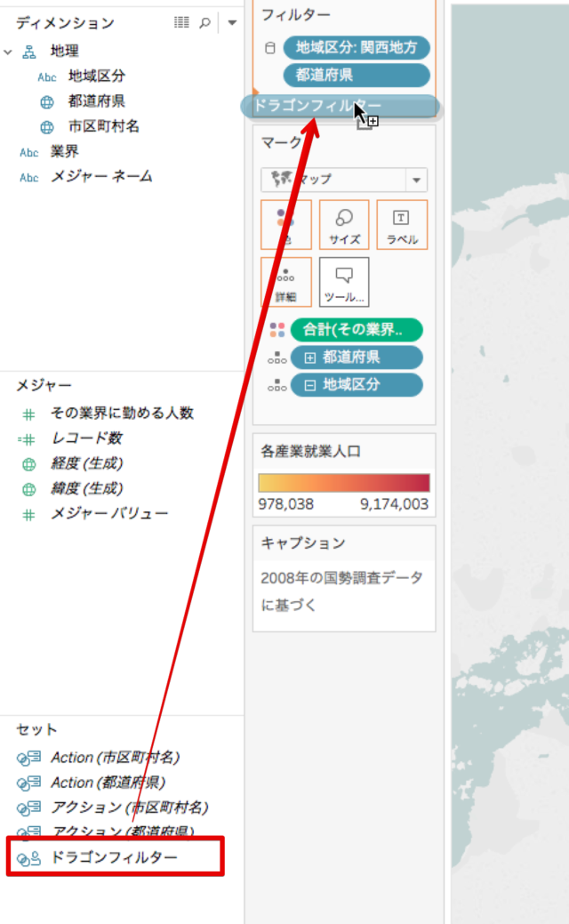The width and height of the screenshot is (569, 924).
Task: Click the Abc icon beside メジャー ネーム
Action: pos(28,177)
